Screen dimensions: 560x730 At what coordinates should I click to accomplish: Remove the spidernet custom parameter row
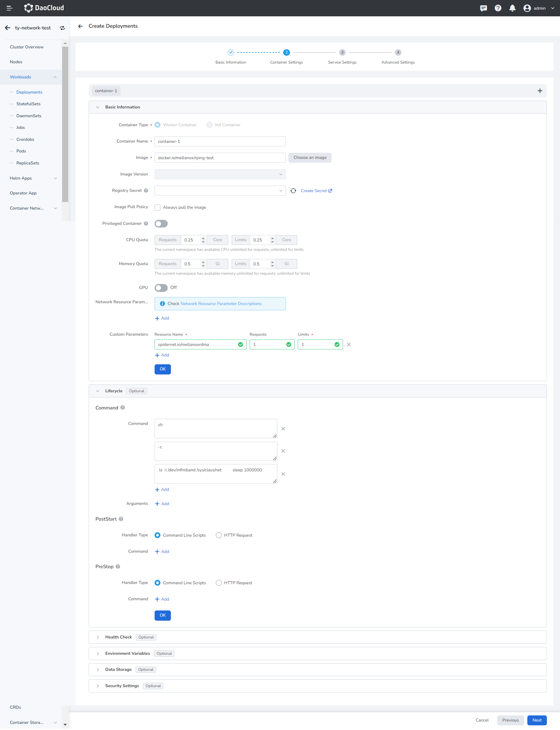coord(349,345)
